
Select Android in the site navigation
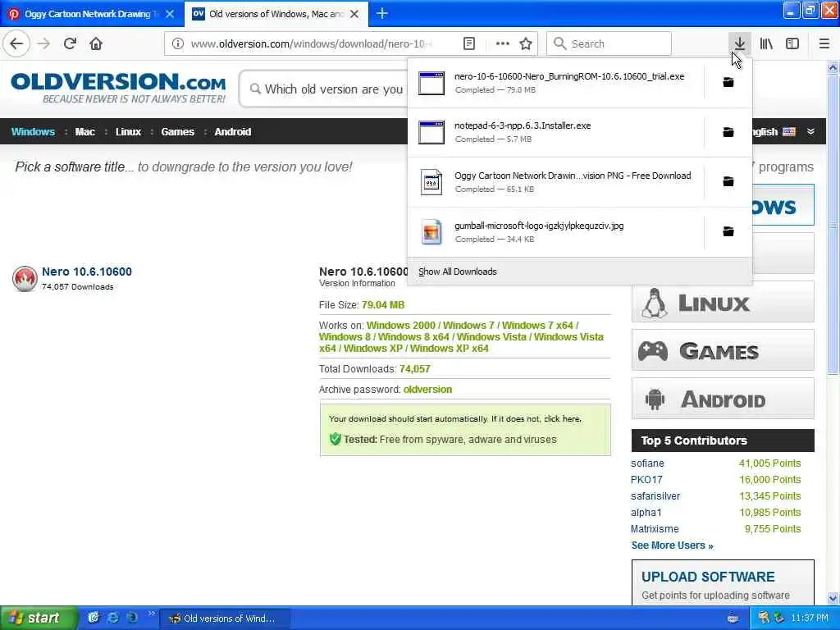pyautogui.click(x=232, y=132)
